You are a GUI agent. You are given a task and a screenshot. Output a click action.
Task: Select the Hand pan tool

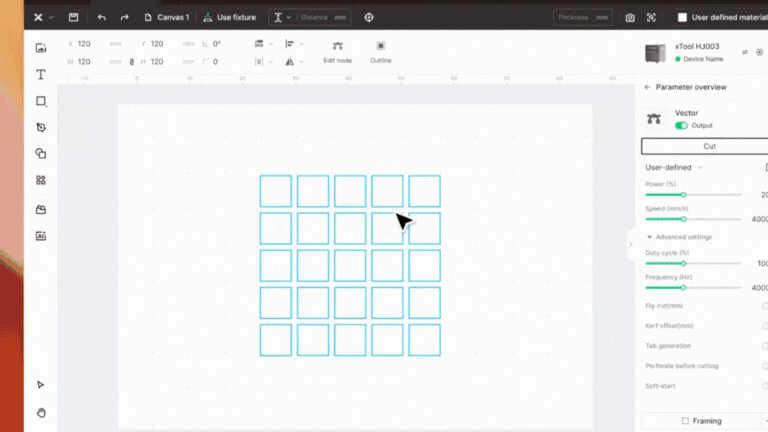[x=41, y=412]
